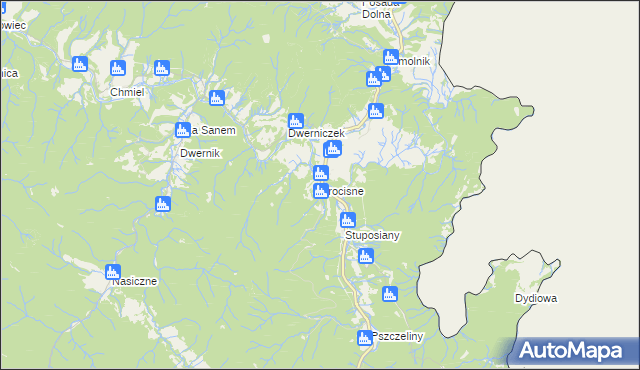Open the factory marker at Nasiczne
The height and width of the screenshot is (370, 640).
click(113, 272)
